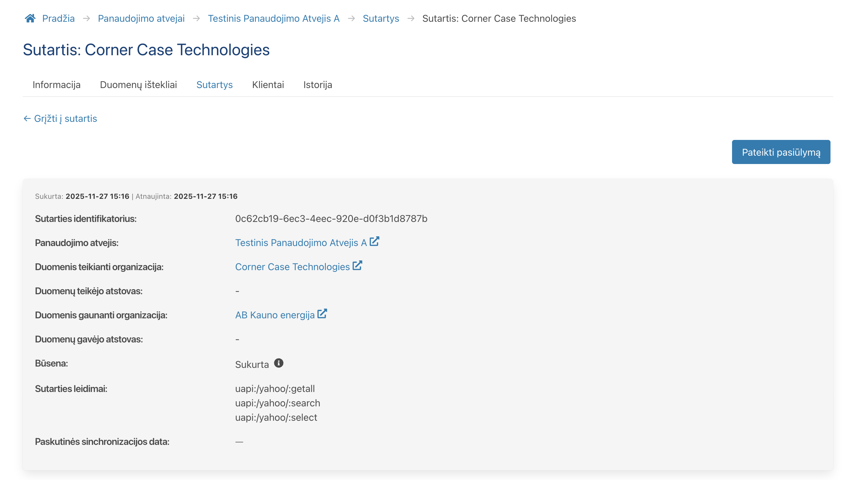Click the contract ID 0c62cb19-6ec3-4eec-920e-d0f3b1d8787b
Image resolution: width=868 pixels, height=480 pixels.
pyautogui.click(x=331, y=219)
